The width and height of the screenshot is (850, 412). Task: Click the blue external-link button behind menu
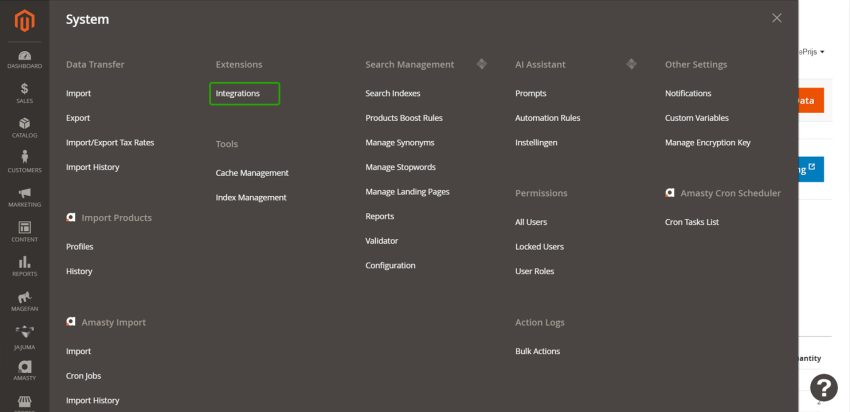(811, 169)
